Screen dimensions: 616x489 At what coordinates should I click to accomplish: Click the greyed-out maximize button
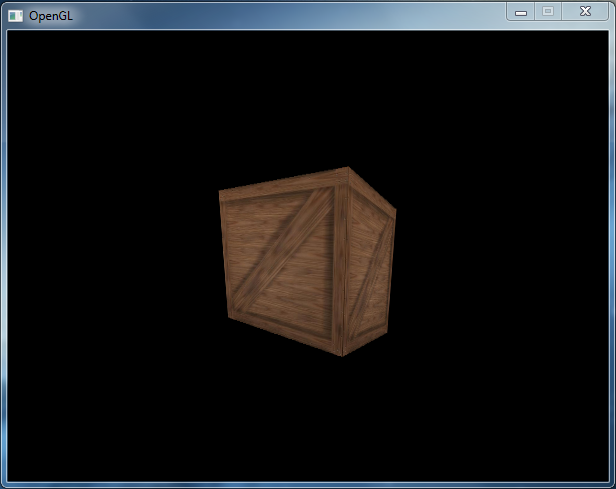[547, 12]
